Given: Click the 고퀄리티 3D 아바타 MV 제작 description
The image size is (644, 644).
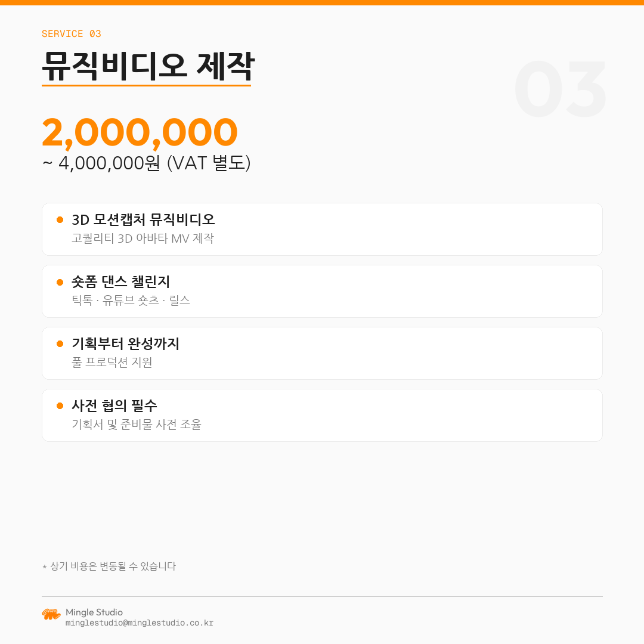Looking at the screenshot, I should [x=143, y=239].
